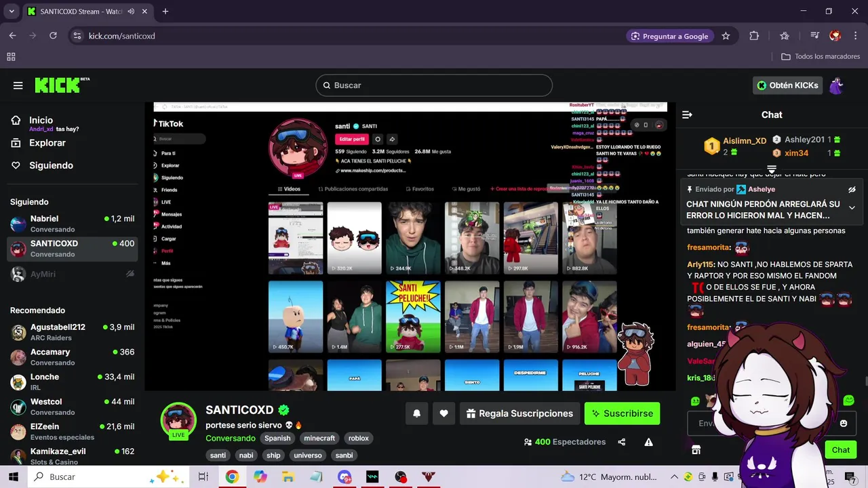Go to Inicio in the sidebar
The image size is (868, 488).
[x=41, y=120]
